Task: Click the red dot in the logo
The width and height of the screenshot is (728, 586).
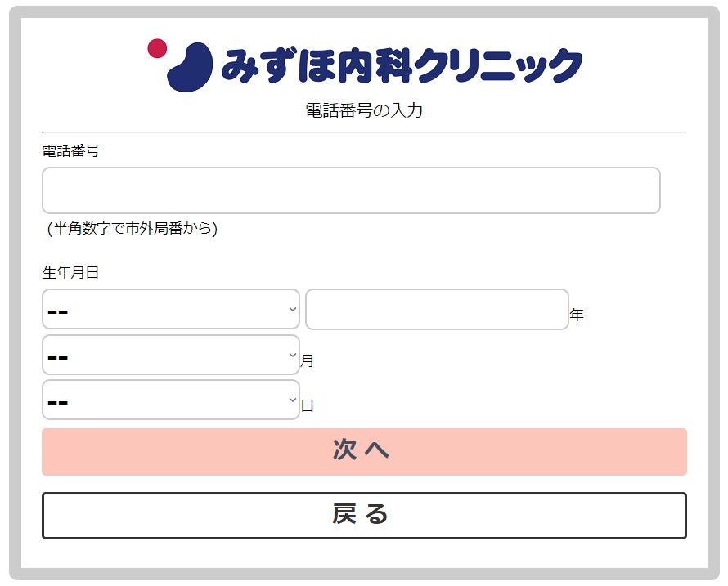Action: pos(157,49)
